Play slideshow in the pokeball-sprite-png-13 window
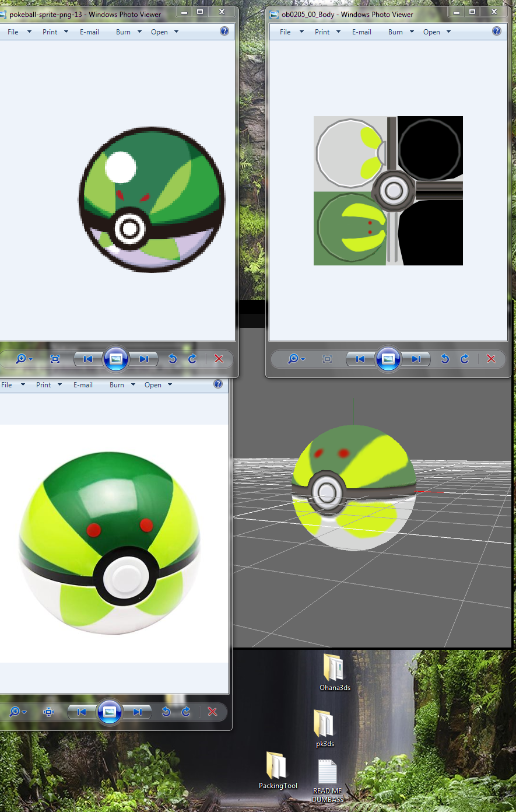Viewport: 516px width, 812px height. point(116,359)
